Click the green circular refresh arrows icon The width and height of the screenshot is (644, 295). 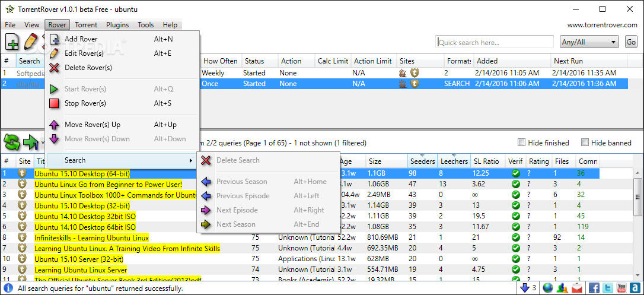coord(11,142)
